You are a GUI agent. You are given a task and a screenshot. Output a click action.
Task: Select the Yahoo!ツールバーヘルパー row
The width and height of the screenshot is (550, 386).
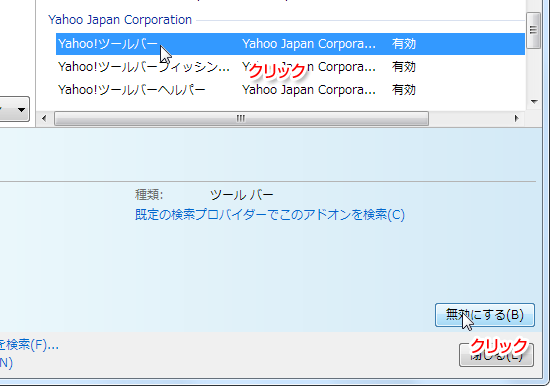(290, 90)
